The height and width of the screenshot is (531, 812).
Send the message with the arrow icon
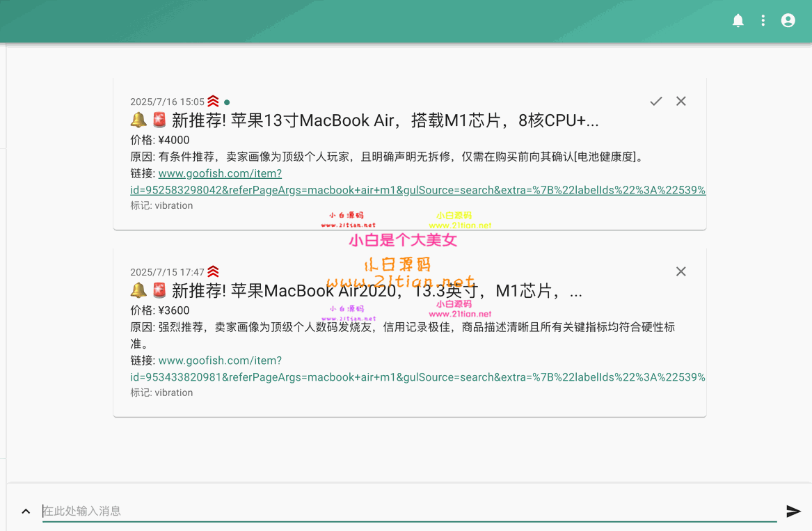pos(793,512)
